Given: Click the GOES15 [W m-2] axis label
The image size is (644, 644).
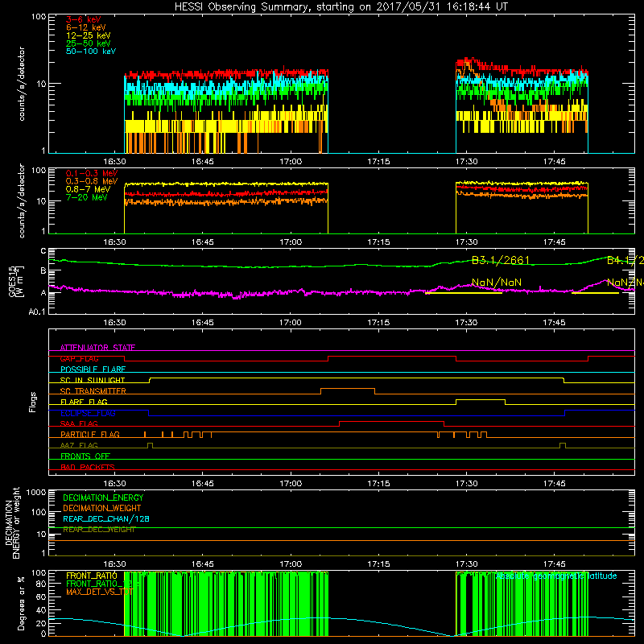Looking at the screenshot, I should click(16, 281).
